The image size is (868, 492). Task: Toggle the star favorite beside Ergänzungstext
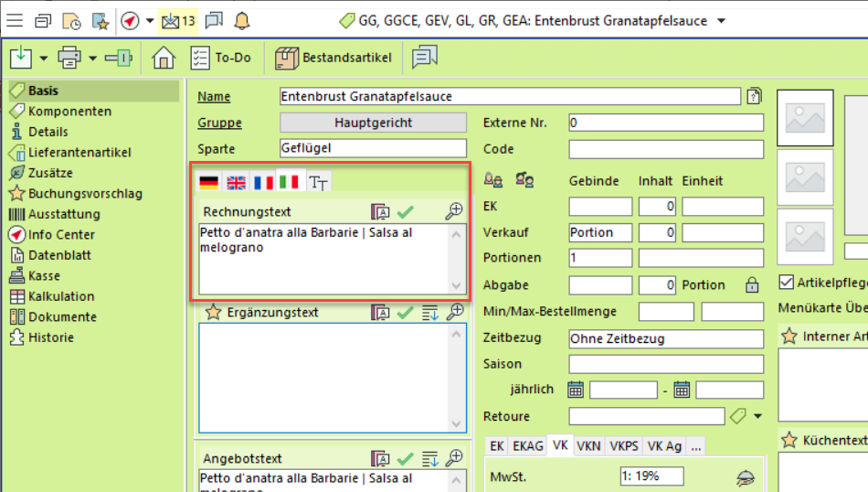coord(213,312)
